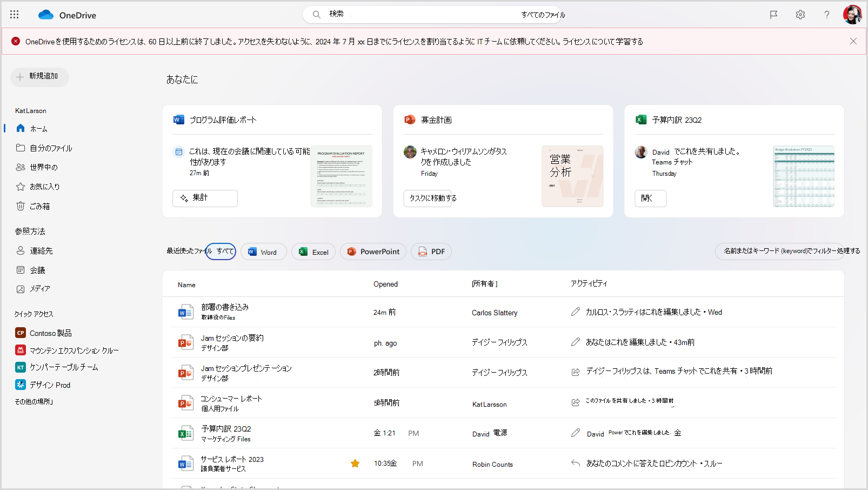Viewport: 868px width, 490px height.
Task: Open 予算内訳 spreadsheet thumbnail
Action: (x=803, y=176)
